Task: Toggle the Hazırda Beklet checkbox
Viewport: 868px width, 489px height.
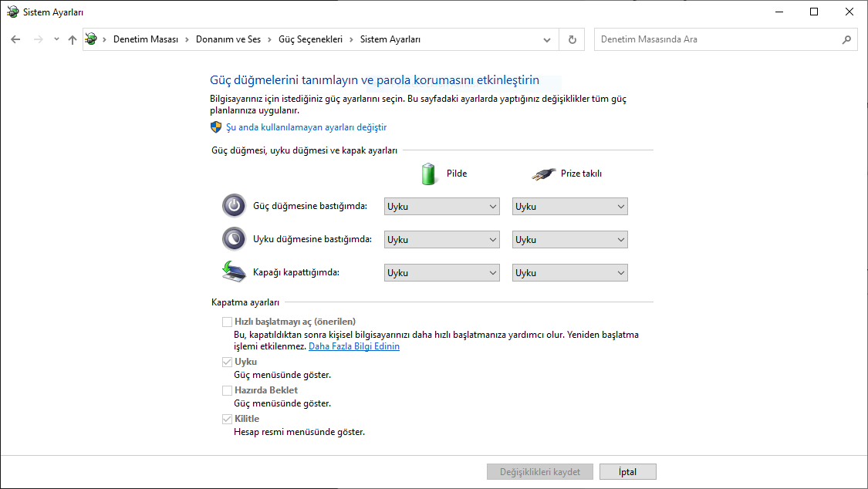Action: 227,390
